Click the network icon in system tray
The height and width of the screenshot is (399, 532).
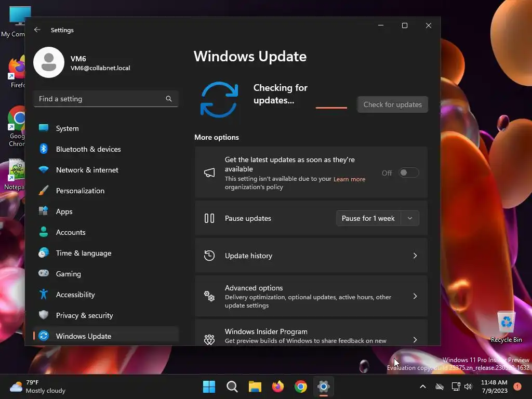[456, 387]
